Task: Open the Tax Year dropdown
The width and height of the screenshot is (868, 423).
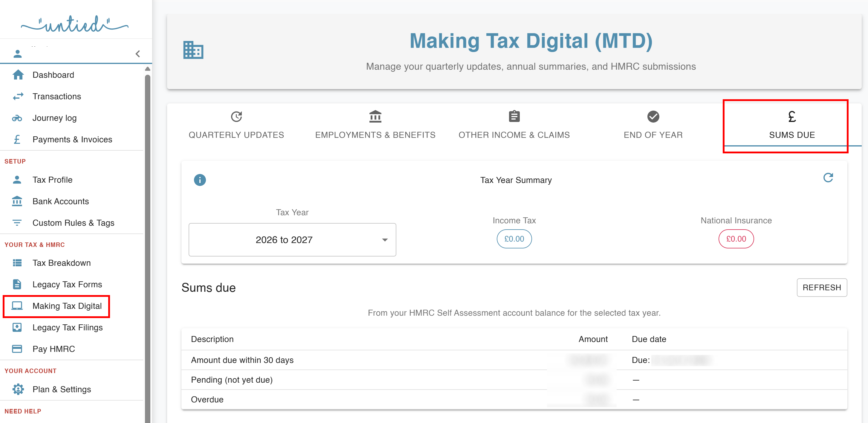Action: click(x=292, y=240)
